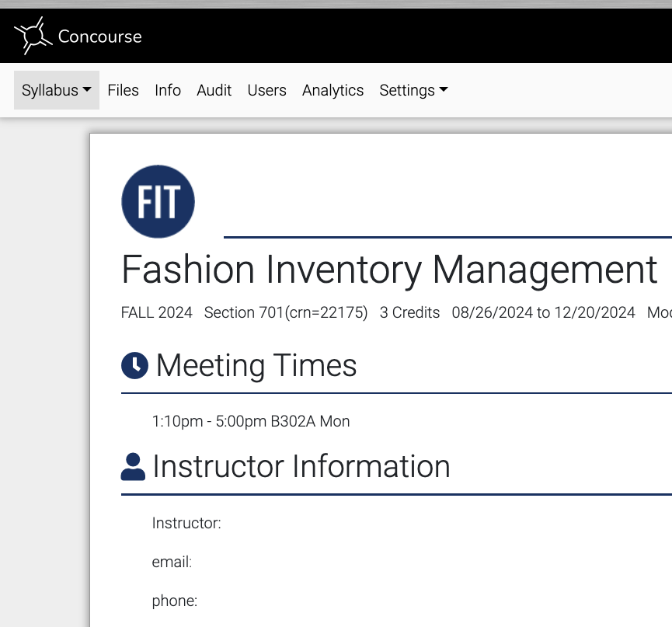672x627 pixels.
Task: Click the 1:10pm - 5:00pm B302A Mon entry
Action: tap(251, 421)
